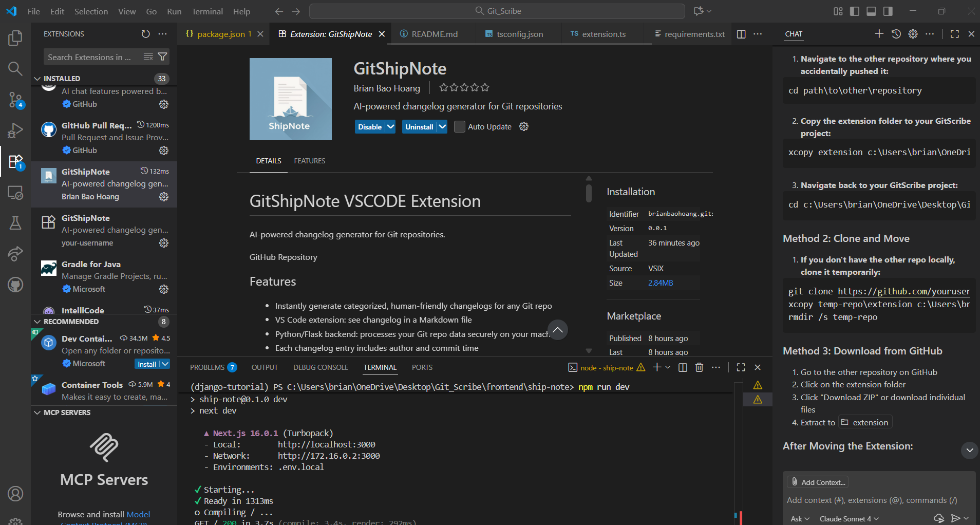
Task: Switch to the README.md tab
Action: (435, 34)
